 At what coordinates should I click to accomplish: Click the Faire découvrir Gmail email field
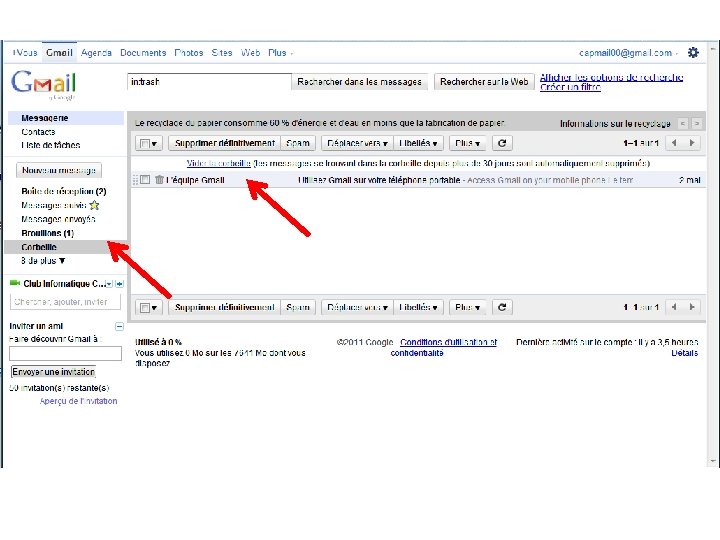[65, 354]
